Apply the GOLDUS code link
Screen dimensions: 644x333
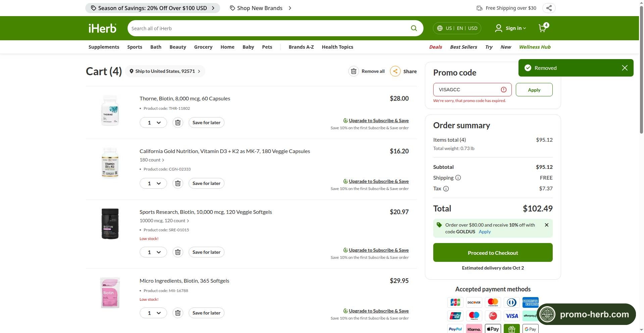pos(485,232)
